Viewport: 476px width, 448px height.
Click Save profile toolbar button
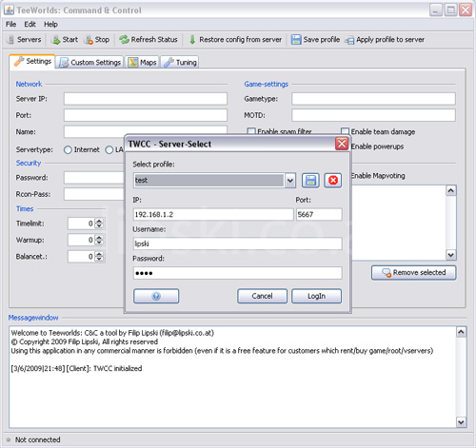coord(315,40)
